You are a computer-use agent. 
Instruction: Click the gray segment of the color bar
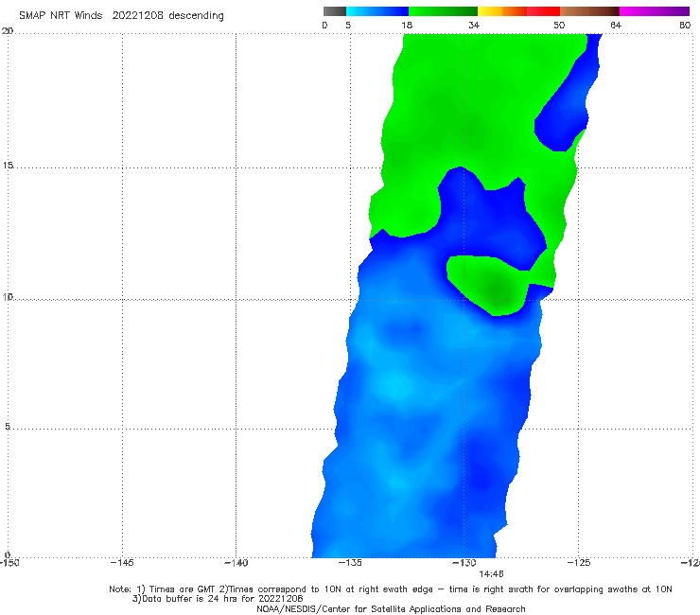point(335,11)
